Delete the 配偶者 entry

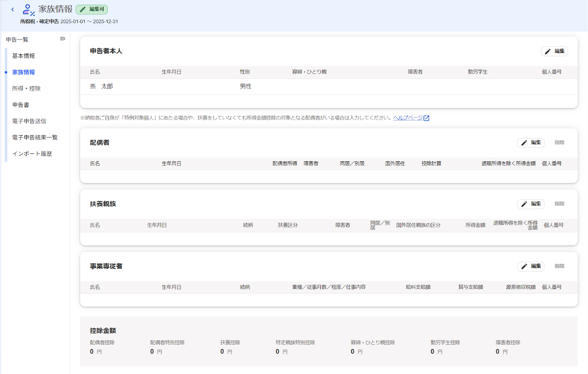(x=559, y=143)
